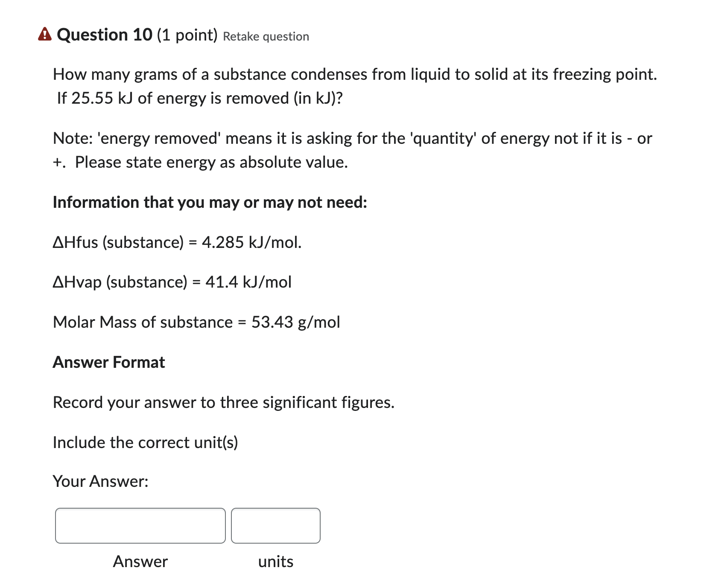The width and height of the screenshot is (701, 588).
Task: Click the 'Include the correct unit(s)' line
Action: click(x=146, y=442)
